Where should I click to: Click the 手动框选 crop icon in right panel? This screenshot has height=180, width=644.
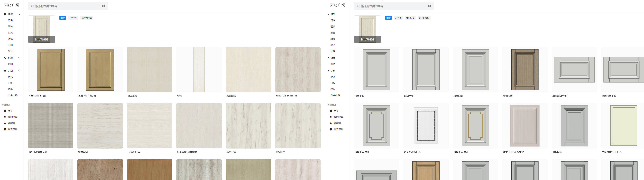tap(362, 39)
